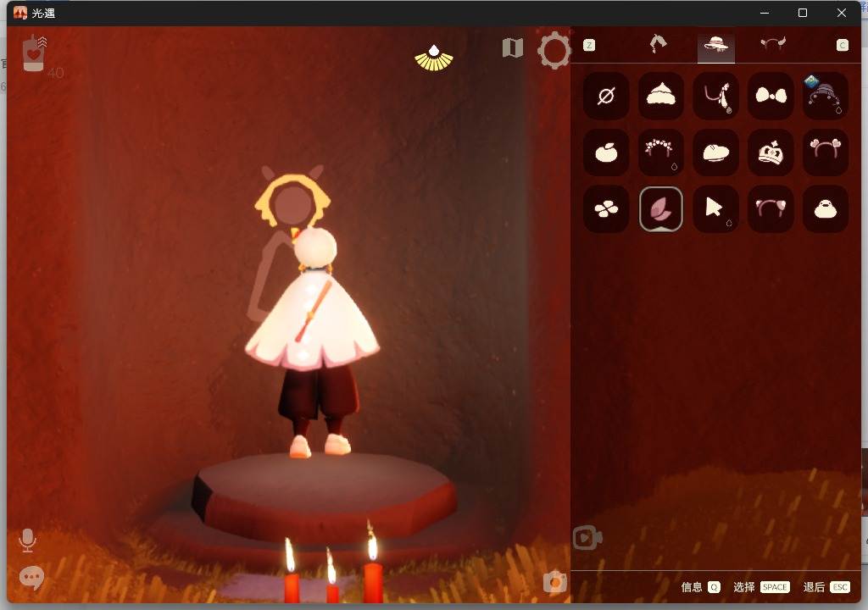Maximize the 光遇 game window
This screenshot has width=868, height=610.
pyautogui.click(x=803, y=13)
